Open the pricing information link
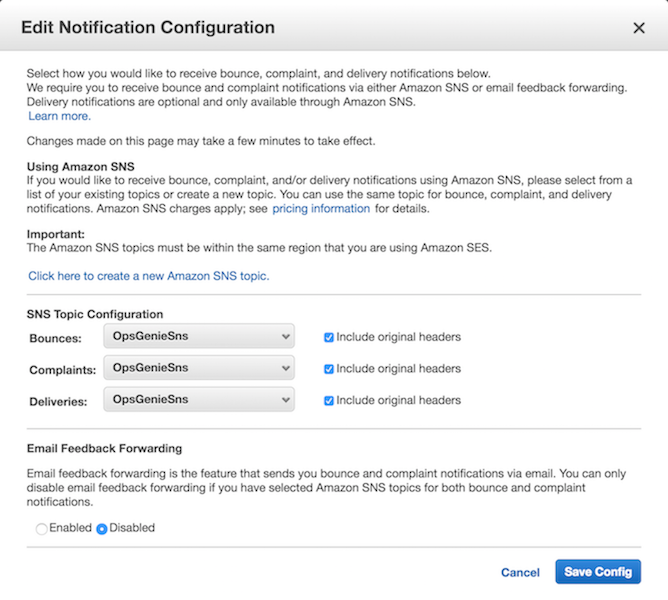 pyautogui.click(x=321, y=208)
